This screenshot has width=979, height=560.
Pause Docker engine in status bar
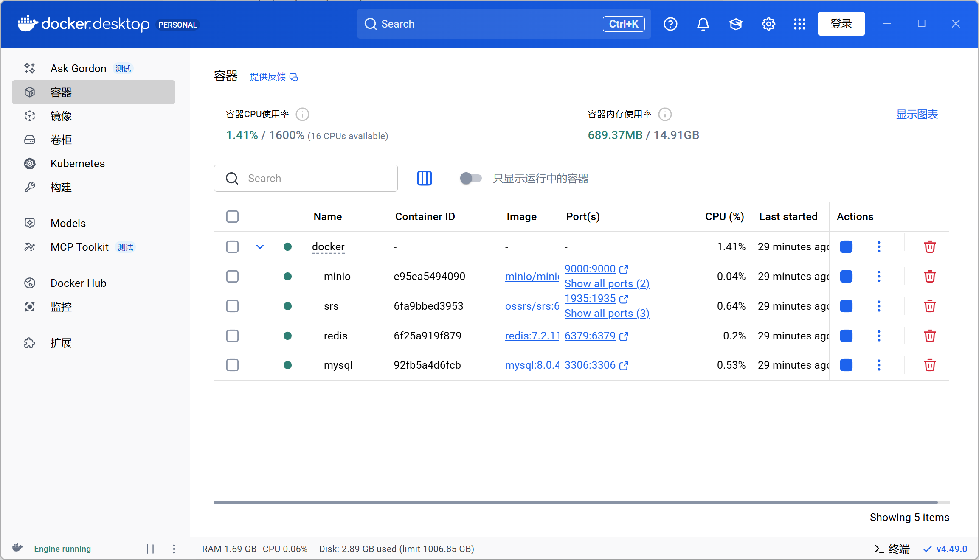(x=150, y=549)
